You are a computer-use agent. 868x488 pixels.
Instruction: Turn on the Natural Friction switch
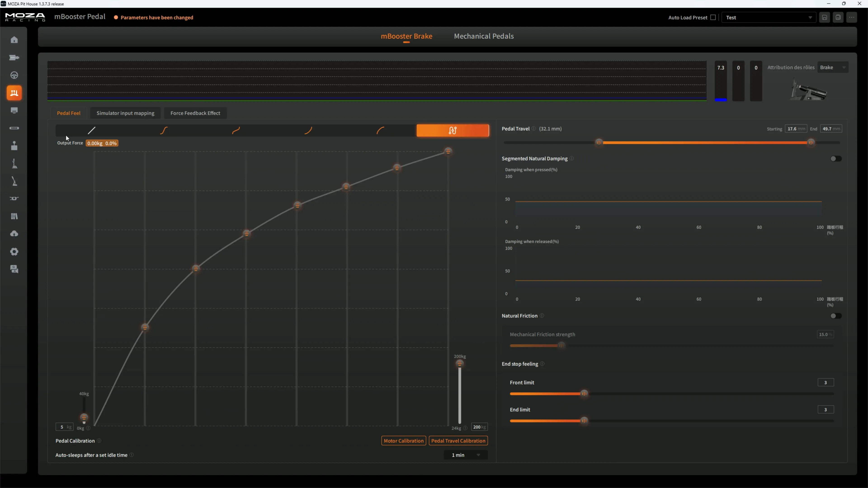pyautogui.click(x=836, y=316)
